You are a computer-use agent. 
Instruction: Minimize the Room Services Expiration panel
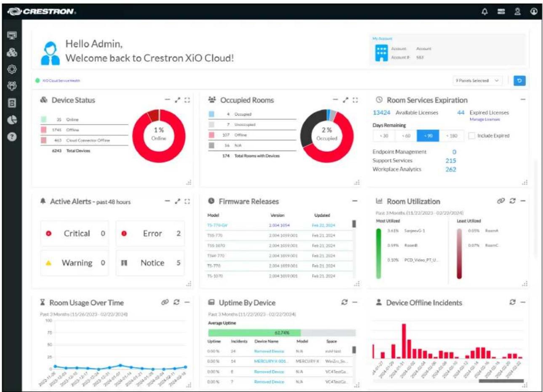pyautogui.click(x=523, y=100)
